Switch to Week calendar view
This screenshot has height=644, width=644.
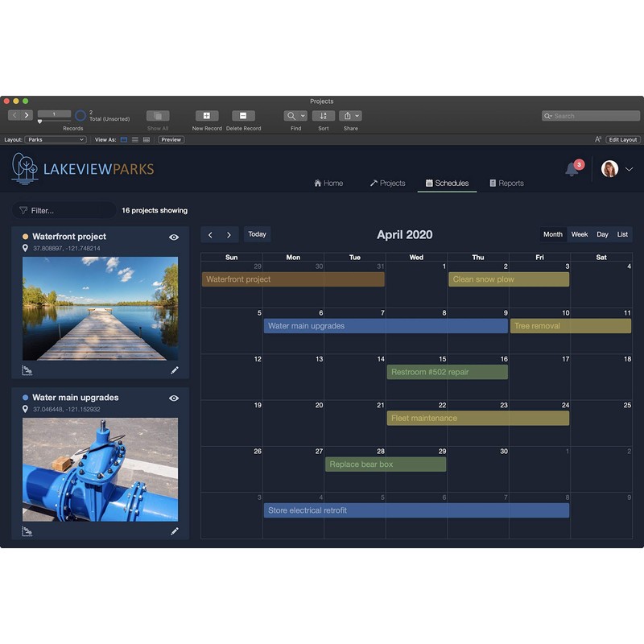coord(580,235)
